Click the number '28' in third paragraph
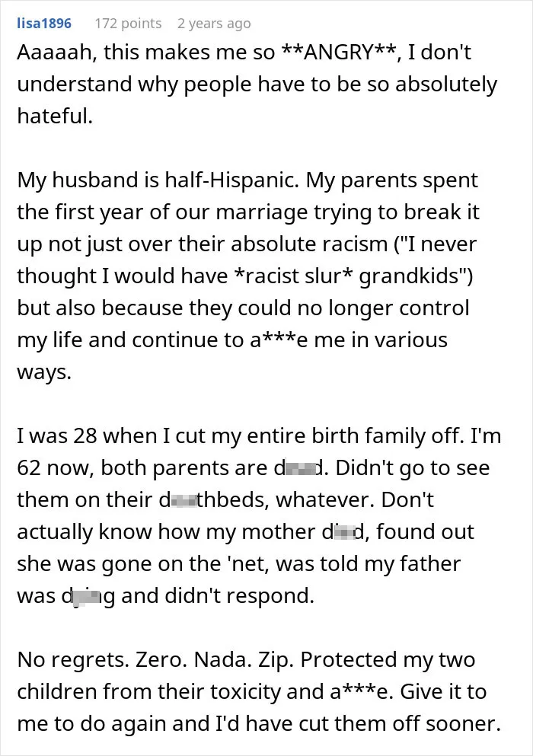 pos(86,435)
